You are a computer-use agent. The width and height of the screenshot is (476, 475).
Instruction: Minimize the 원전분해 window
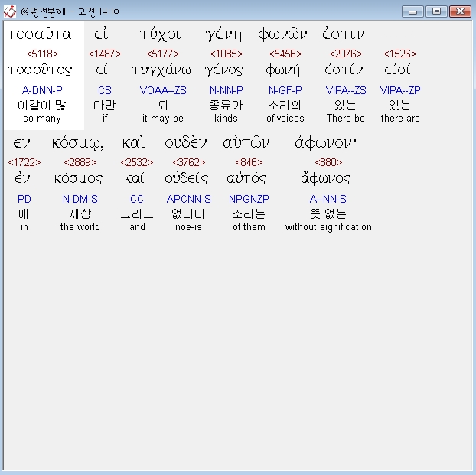coord(412,11)
